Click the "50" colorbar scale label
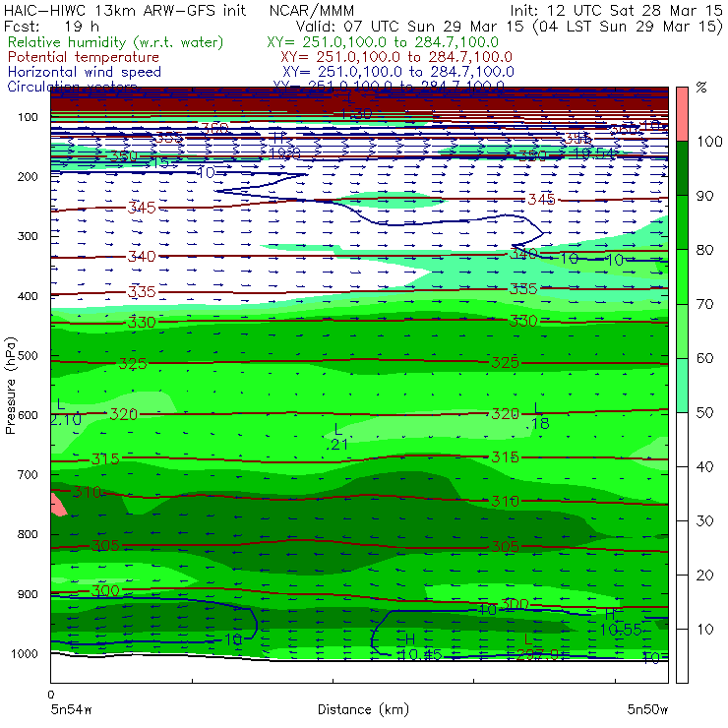Image resolution: width=728 pixels, height=728 pixels. [x=704, y=413]
